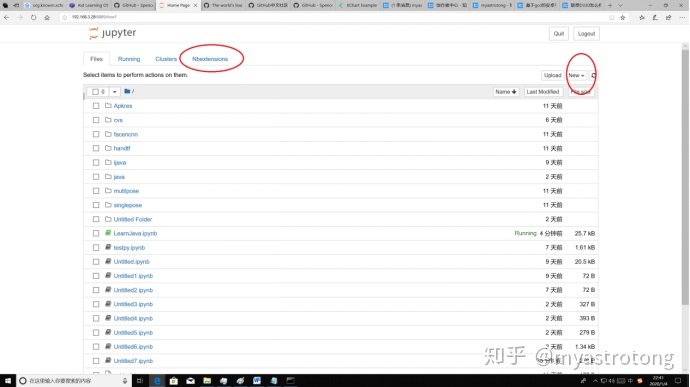Image resolution: width=690 pixels, height=387 pixels.
Task: Click the Upload button
Action: pyautogui.click(x=552, y=75)
